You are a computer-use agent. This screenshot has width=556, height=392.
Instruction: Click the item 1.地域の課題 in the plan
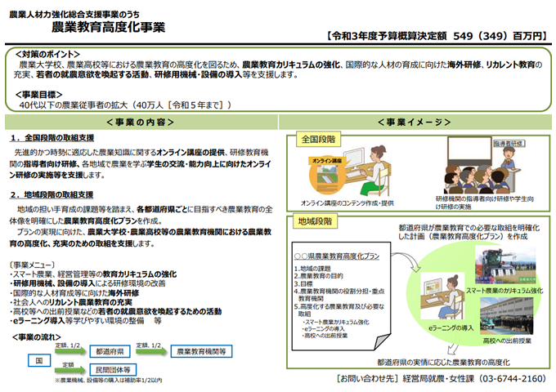[x=312, y=269]
